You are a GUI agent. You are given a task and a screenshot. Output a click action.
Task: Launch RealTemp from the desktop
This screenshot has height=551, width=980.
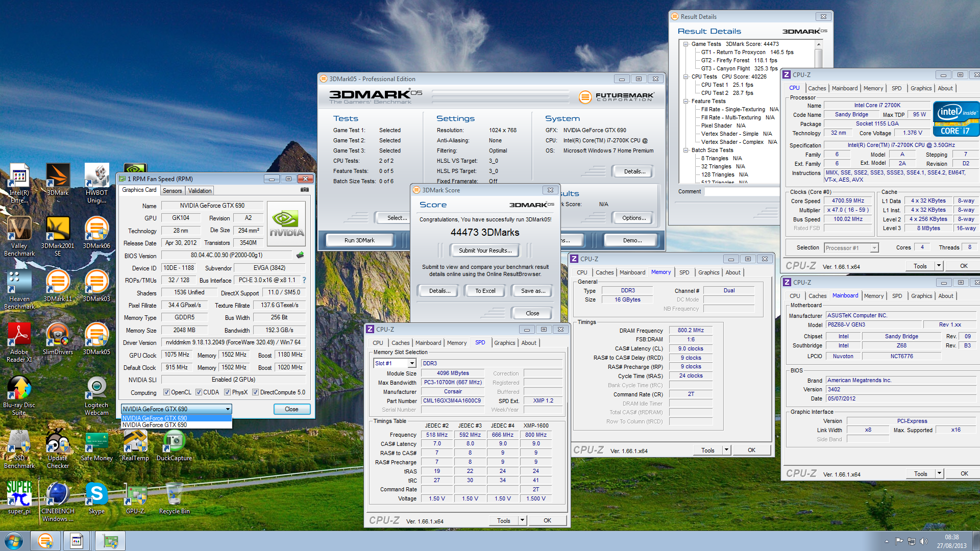(135, 445)
